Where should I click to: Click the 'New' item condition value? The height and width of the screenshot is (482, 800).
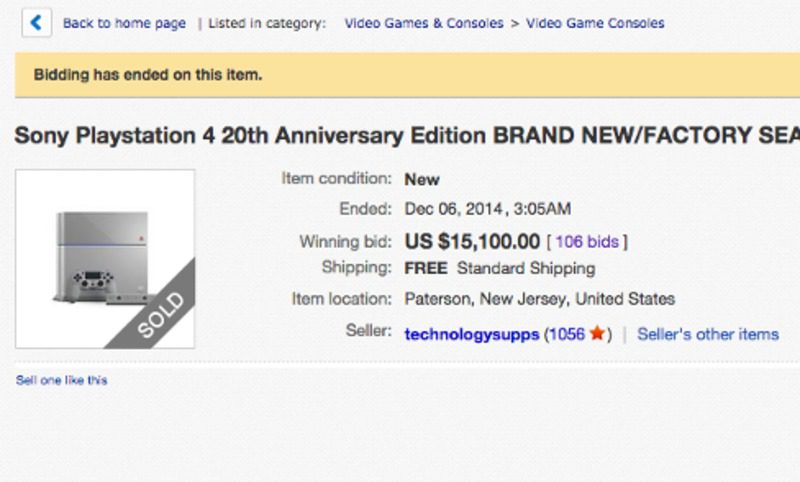[x=421, y=180]
